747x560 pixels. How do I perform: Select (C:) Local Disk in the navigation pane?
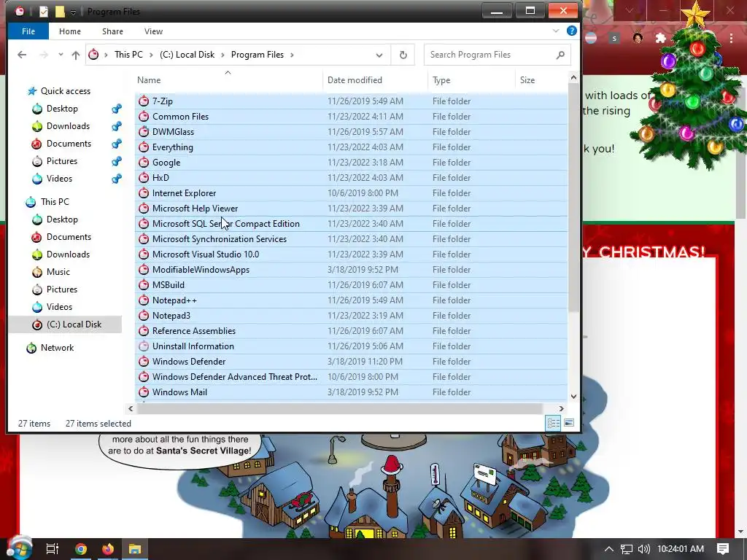(74, 324)
